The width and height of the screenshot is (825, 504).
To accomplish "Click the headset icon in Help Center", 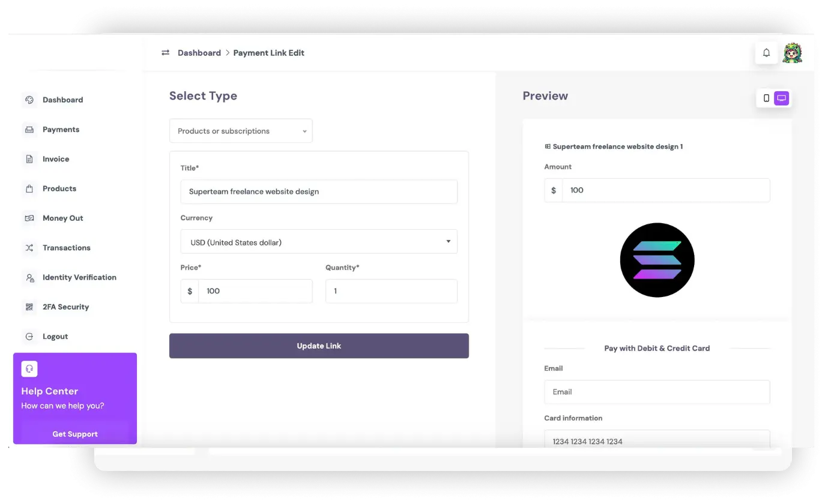I will coord(29,368).
